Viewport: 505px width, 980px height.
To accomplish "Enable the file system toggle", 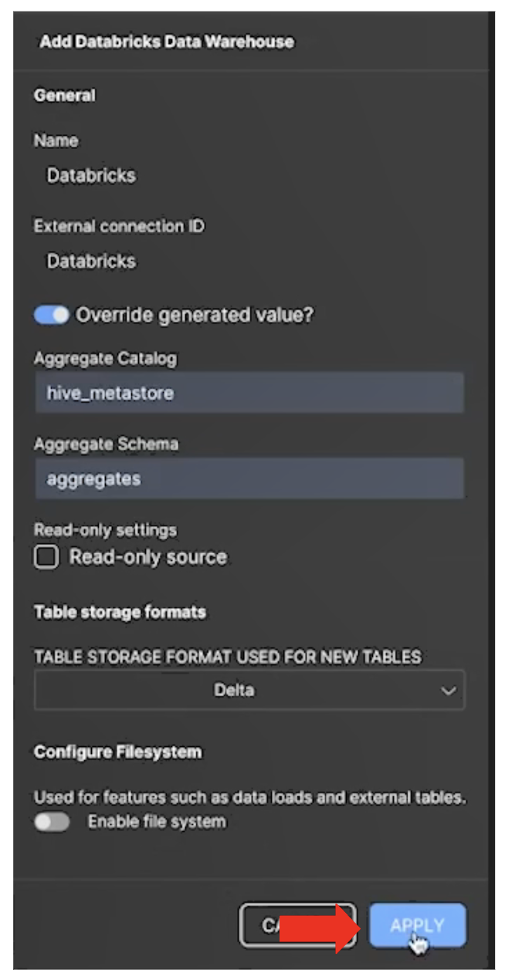I will coord(52,823).
